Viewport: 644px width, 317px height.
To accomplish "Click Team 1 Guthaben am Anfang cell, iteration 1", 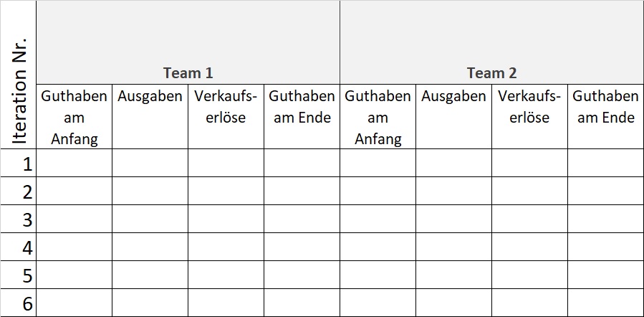I will coord(75,164).
